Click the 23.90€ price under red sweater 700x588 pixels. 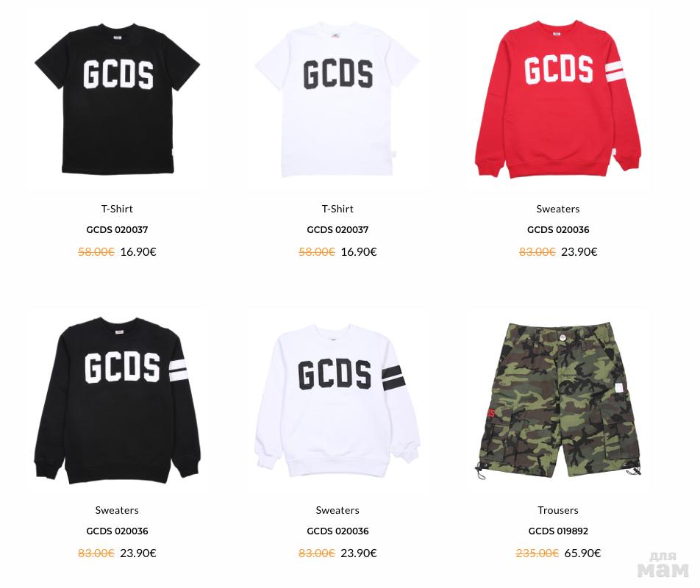coord(579,252)
